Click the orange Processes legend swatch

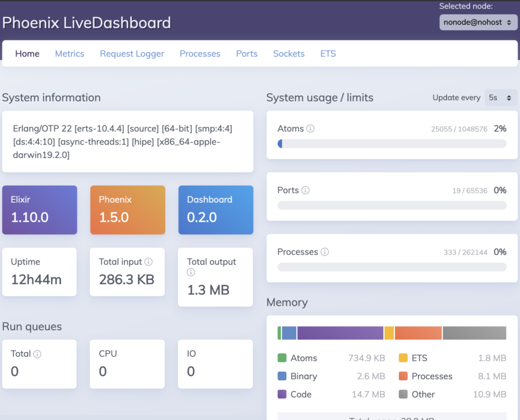pyautogui.click(x=403, y=376)
